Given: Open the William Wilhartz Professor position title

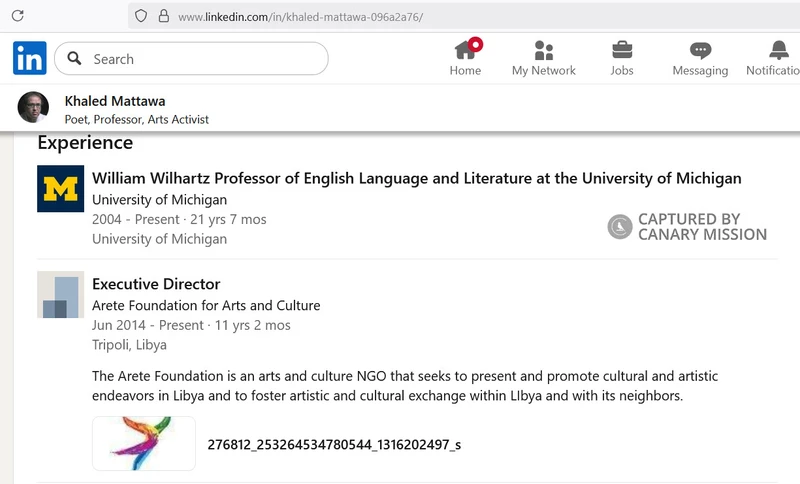Looking at the screenshot, I should (x=416, y=178).
